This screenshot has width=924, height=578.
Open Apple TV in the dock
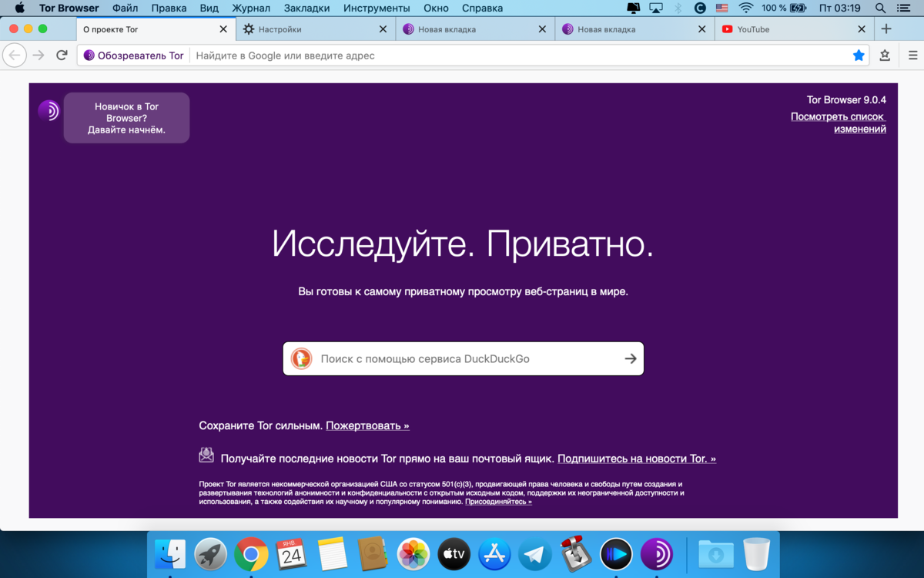pos(454,553)
